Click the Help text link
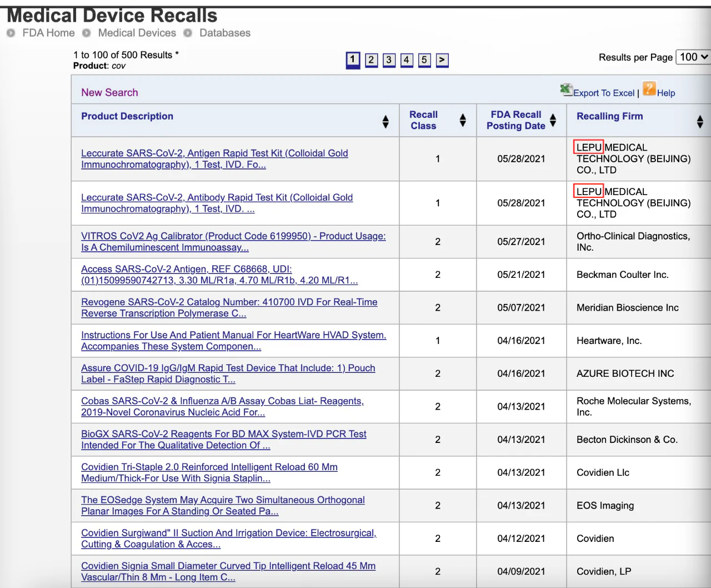 (666, 93)
